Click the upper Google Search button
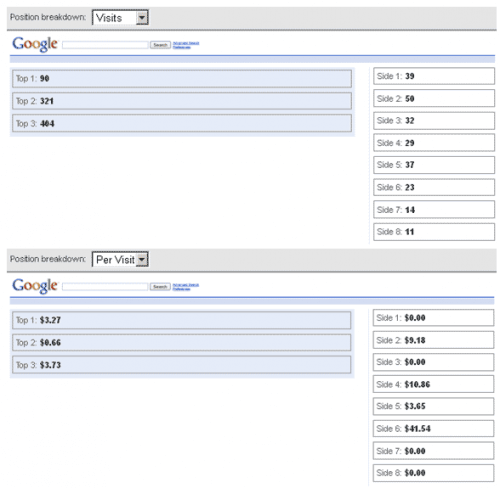The image size is (500, 488). point(160,45)
